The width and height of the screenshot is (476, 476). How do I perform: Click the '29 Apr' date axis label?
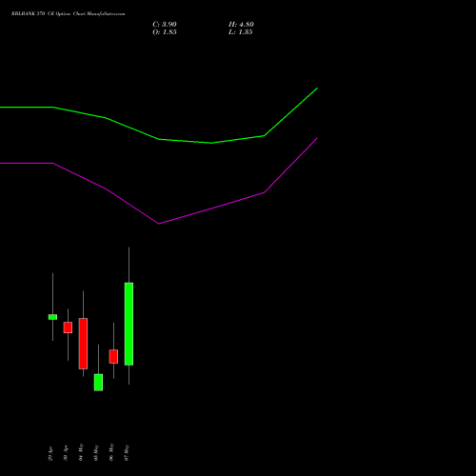click(50, 454)
